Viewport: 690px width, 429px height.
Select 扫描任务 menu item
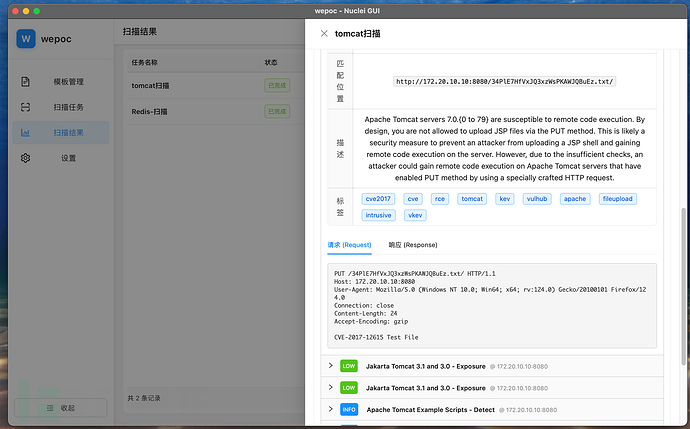61,107
